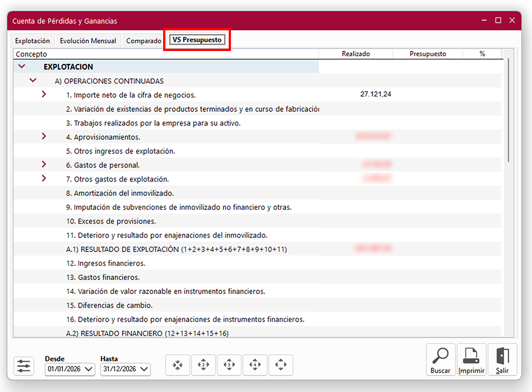
Task: Exit window using Salir button
Action: click(502, 360)
